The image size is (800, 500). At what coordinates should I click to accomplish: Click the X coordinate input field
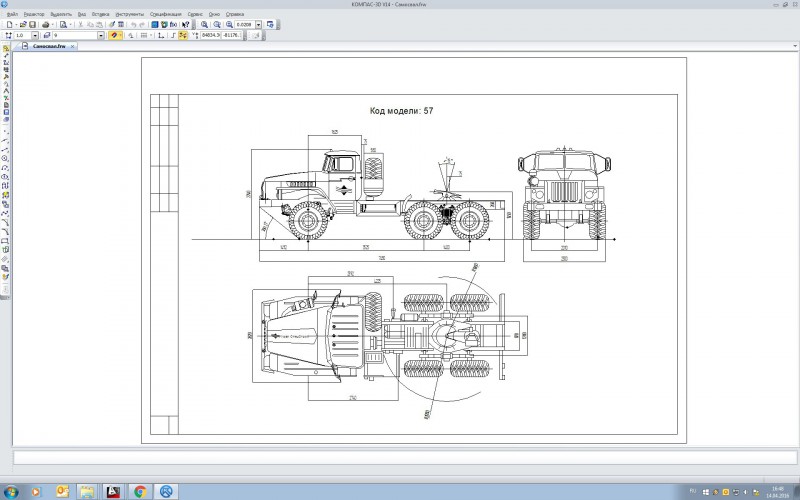tap(211, 35)
